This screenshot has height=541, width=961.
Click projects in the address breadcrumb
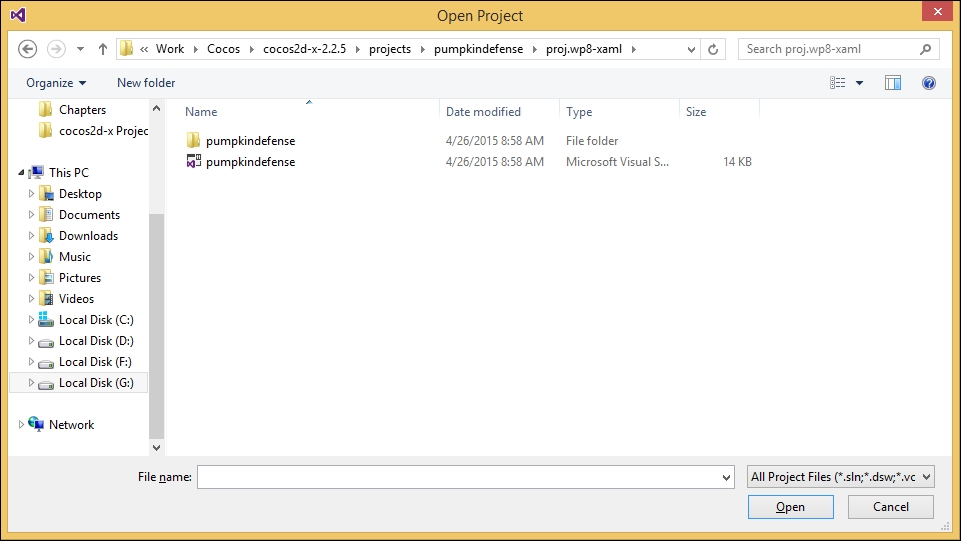tap(390, 49)
